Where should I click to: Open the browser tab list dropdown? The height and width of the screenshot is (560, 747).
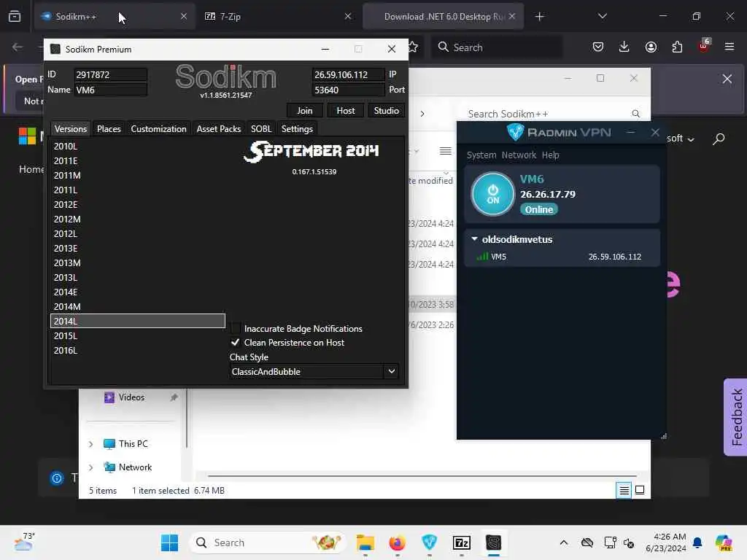coord(602,16)
